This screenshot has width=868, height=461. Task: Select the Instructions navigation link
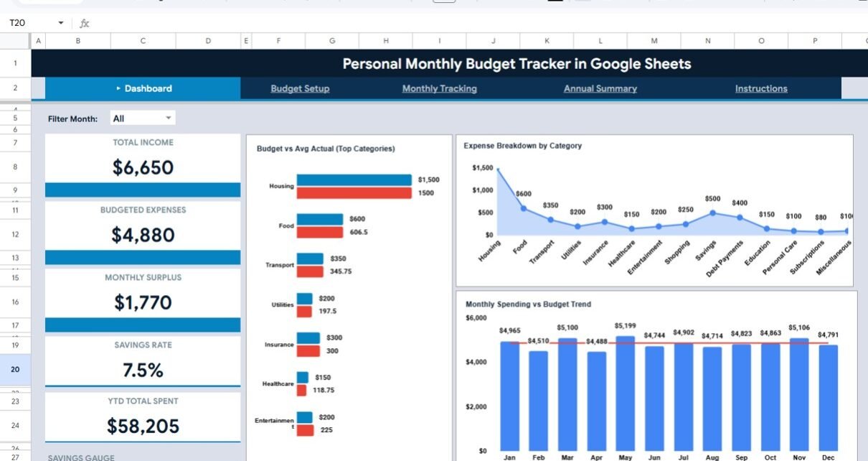[761, 88]
